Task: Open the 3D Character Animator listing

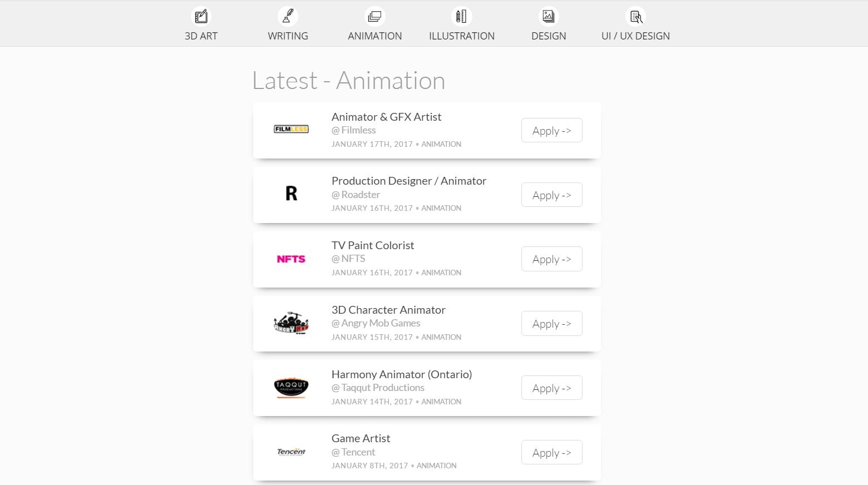Action: 388,309
